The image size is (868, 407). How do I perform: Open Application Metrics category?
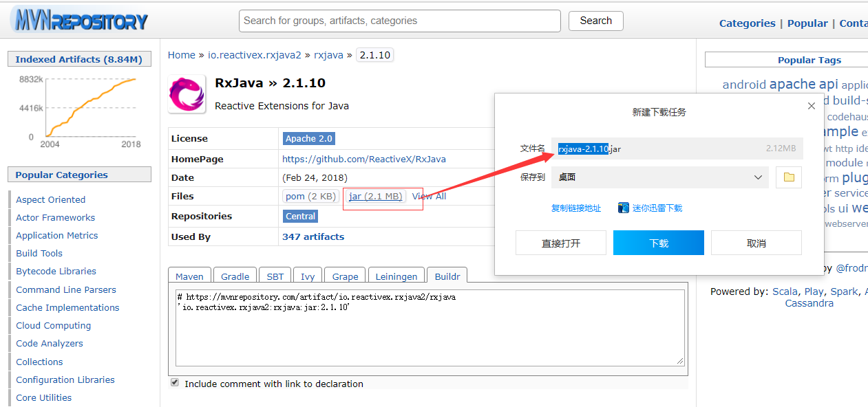[57, 235]
